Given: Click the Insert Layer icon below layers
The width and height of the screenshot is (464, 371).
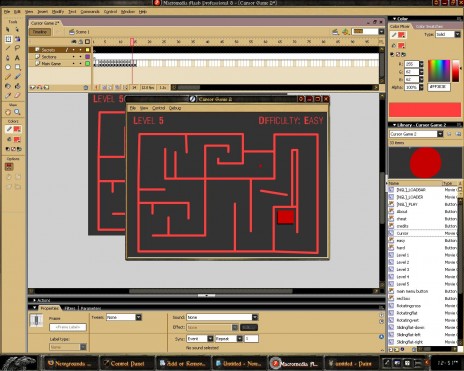Looking at the screenshot, I should [33, 87].
